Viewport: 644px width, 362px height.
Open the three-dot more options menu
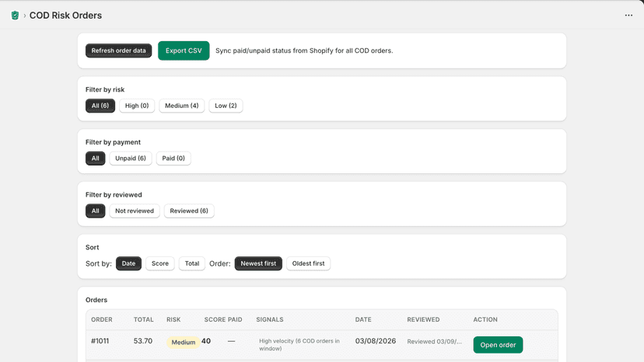click(628, 16)
